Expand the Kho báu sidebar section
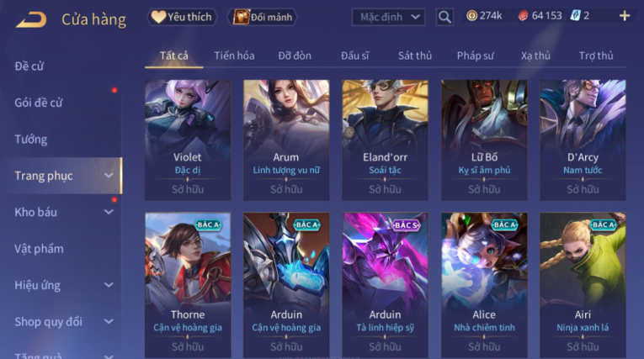Screen dimensions: 644x359 tap(109, 212)
